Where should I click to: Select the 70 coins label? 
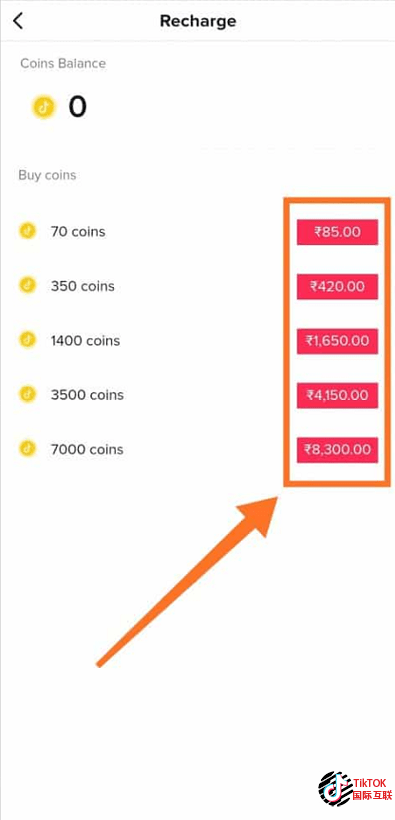[x=78, y=232]
